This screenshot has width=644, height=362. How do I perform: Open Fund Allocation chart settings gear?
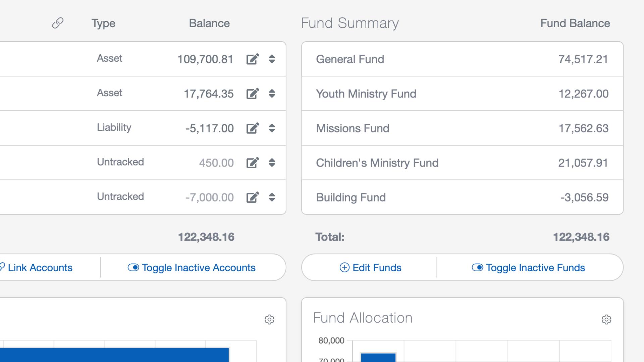tap(606, 319)
